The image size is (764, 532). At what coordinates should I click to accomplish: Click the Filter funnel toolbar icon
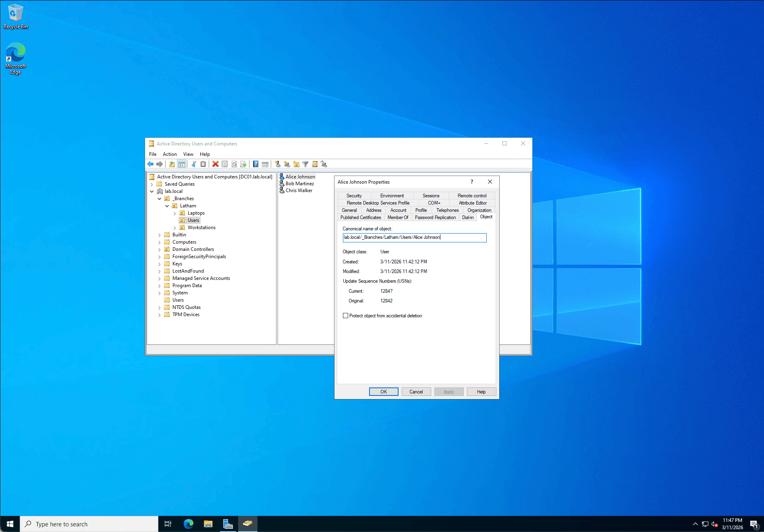[305, 164]
